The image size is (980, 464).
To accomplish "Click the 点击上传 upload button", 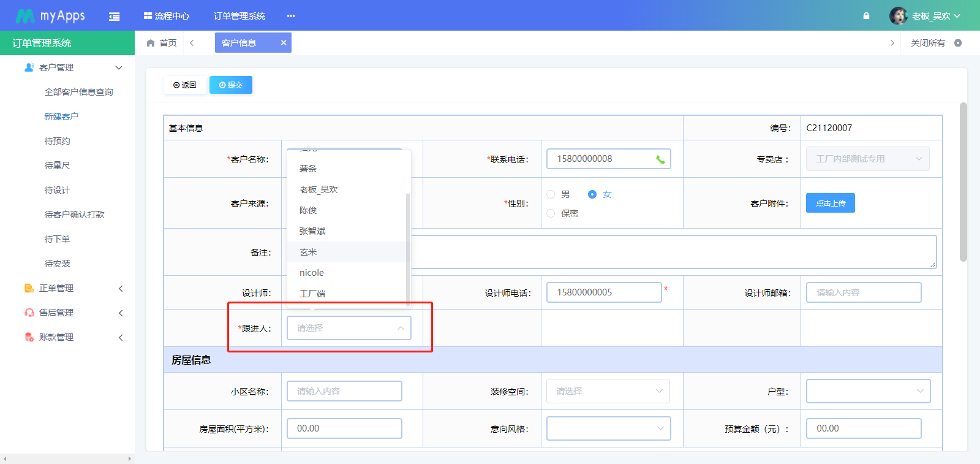I will [x=830, y=203].
